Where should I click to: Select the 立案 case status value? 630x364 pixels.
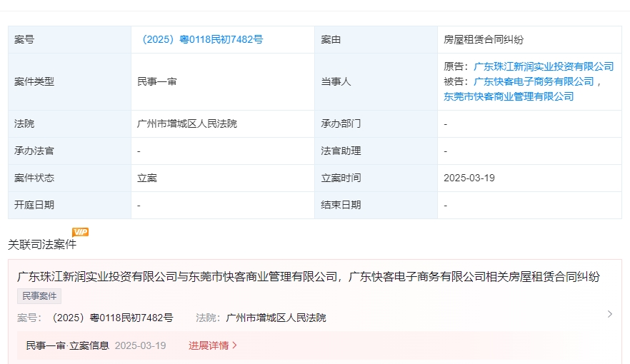pos(146,178)
